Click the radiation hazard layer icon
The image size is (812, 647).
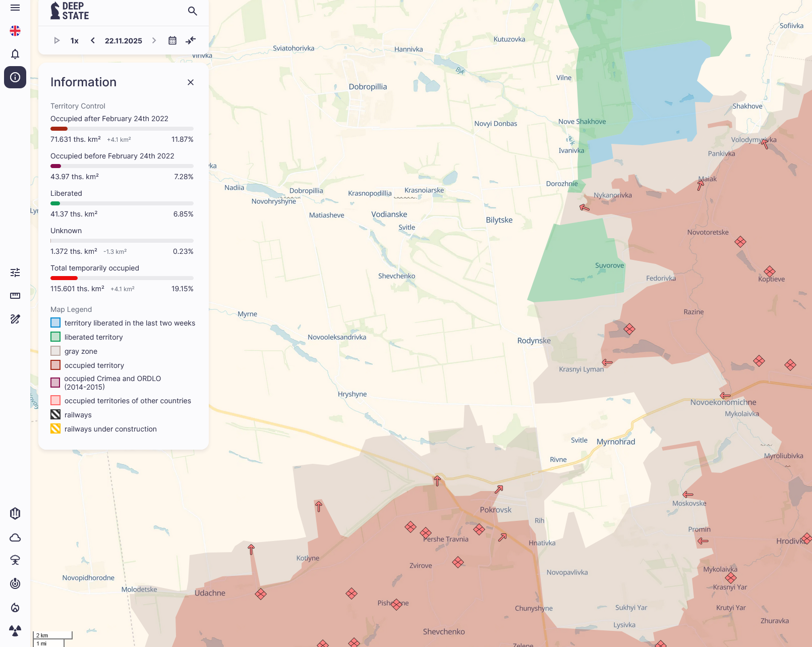pos(15,631)
